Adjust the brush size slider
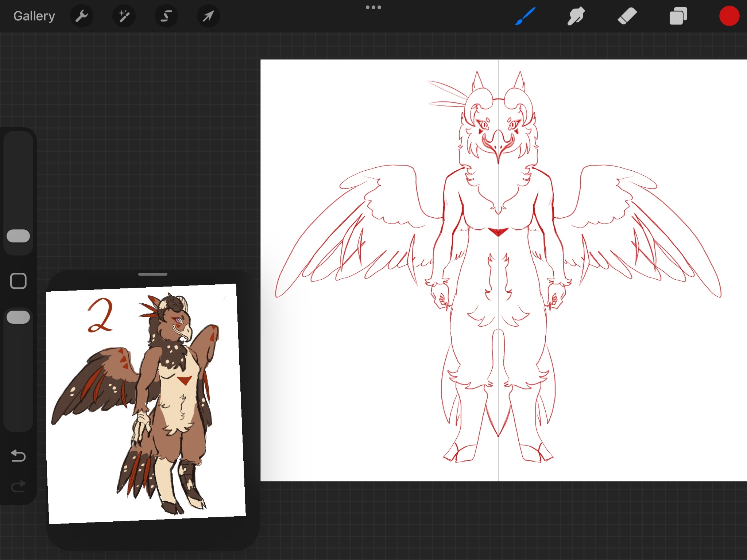747x560 pixels. pos(18,236)
